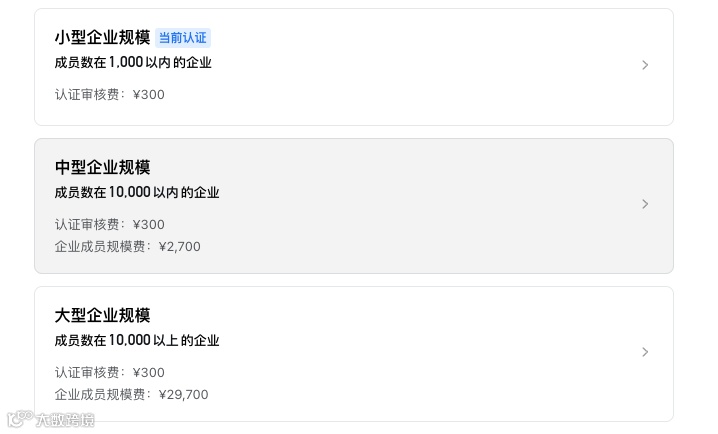Expand the large enterprise (大型企业规模) chevron arrow
Image resolution: width=718 pixels, height=434 pixels.
645,352
